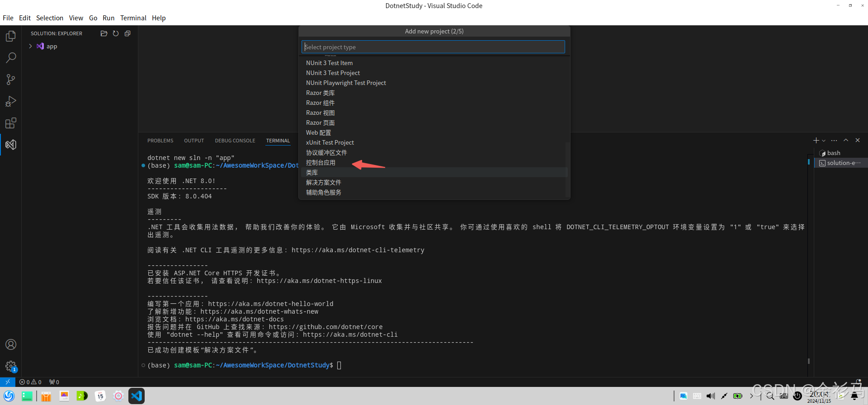Select the app solution item
Viewport: 868px width, 405px height.
tap(52, 46)
